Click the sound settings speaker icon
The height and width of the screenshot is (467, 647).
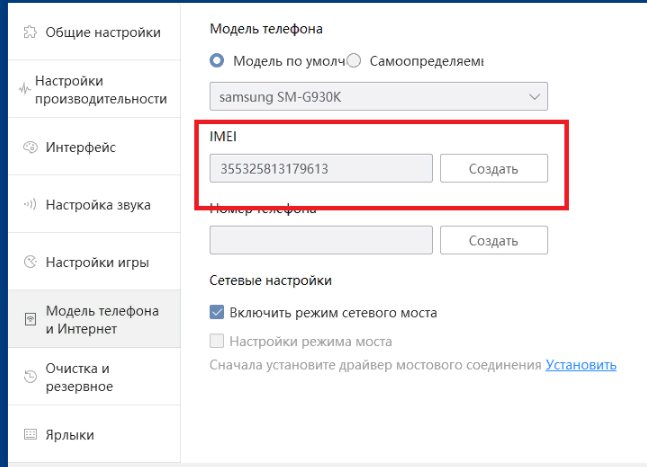click(x=29, y=205)
